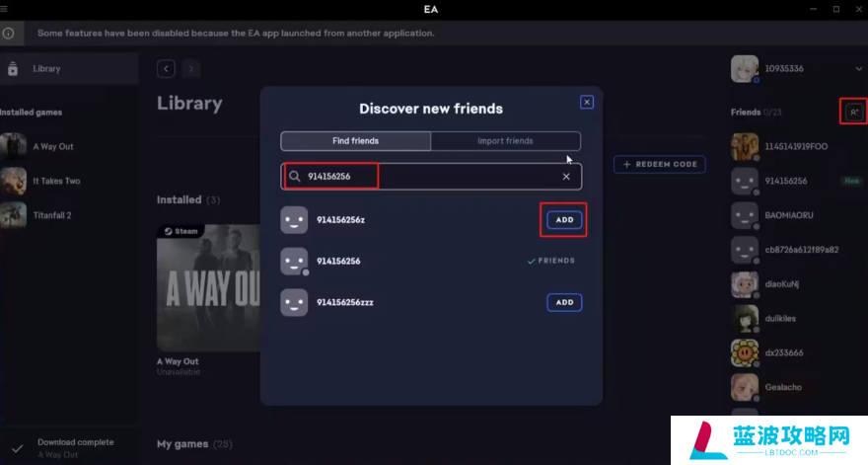
Task: Expand the account dropdown next to 10935336
Action: [x=858, y=69]
